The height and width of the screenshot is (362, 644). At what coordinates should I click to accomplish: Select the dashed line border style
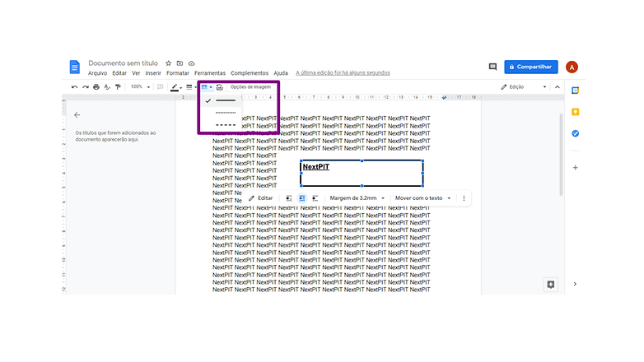coord(221,125)
